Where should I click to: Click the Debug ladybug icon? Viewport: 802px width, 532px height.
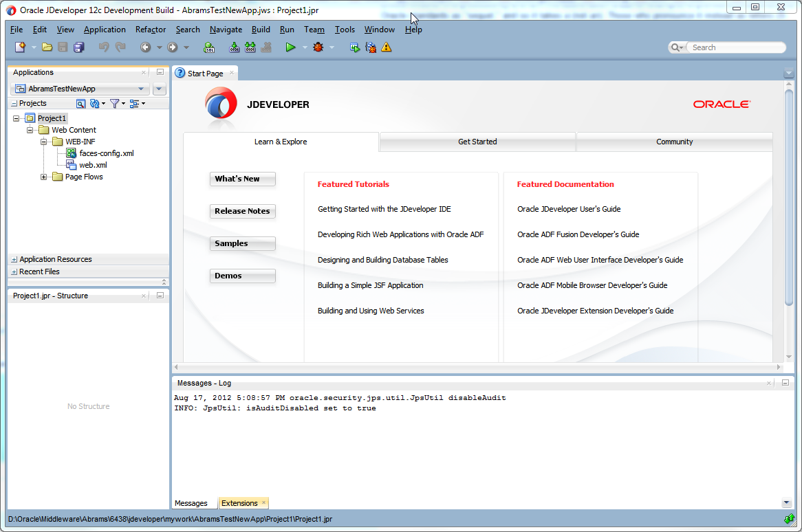click(x=318, y=47)
